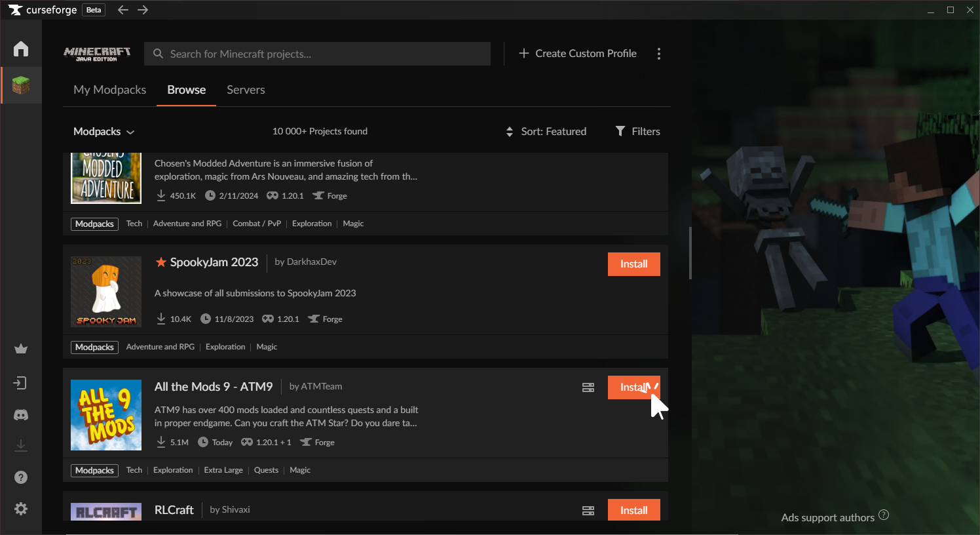The height and width of the screenshot is (535, 980).
Task: Open the help question mark icon
Action: click(x=21, y=477)
